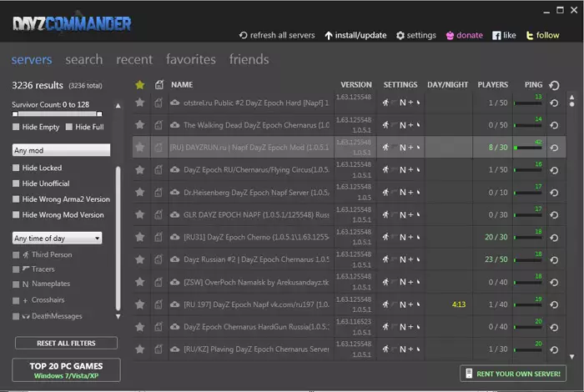The width and height of the screenshot is (584, 392).
Task: Click the RESET ALL FILTERS button
Action: click(x=66, y=344)
